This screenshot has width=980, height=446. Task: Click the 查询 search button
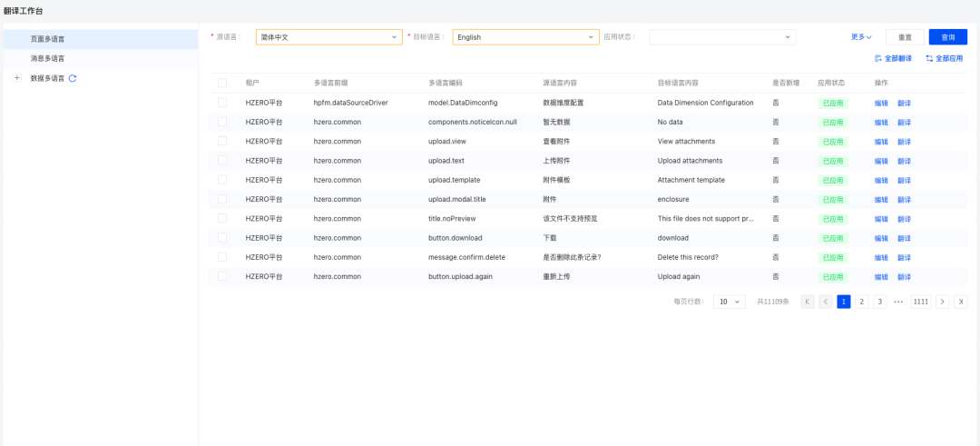tap(948, 37)
